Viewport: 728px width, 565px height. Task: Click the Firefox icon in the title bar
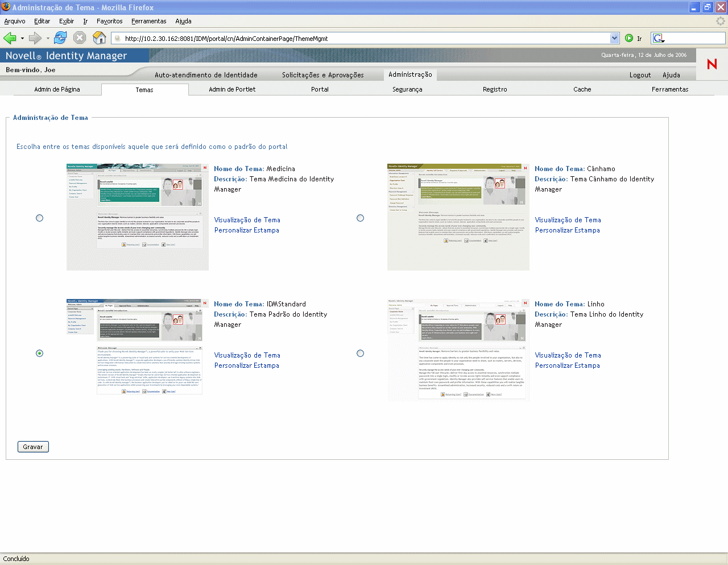pos(6,7)
